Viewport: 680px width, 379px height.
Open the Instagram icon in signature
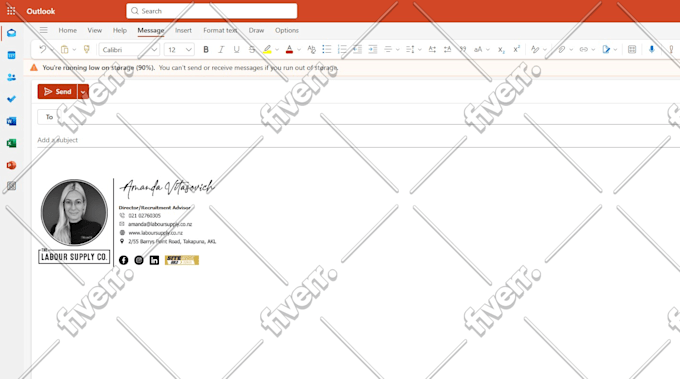(139, 260)
